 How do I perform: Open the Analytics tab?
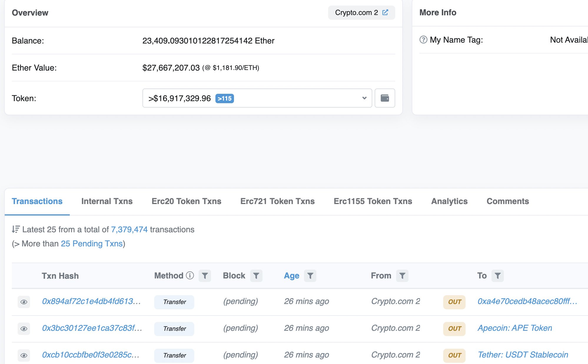tap(449, 201)
